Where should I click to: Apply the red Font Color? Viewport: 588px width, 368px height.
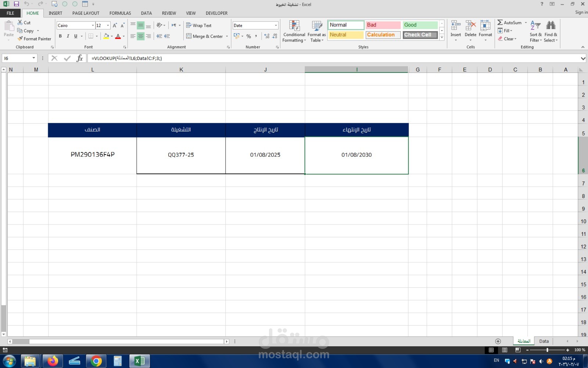[x=118, y=36]
